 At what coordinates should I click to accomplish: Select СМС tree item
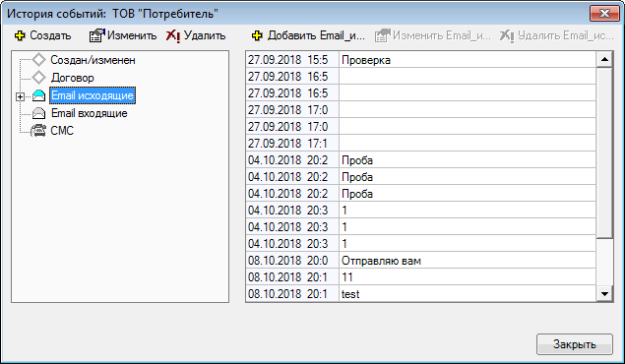62,131
